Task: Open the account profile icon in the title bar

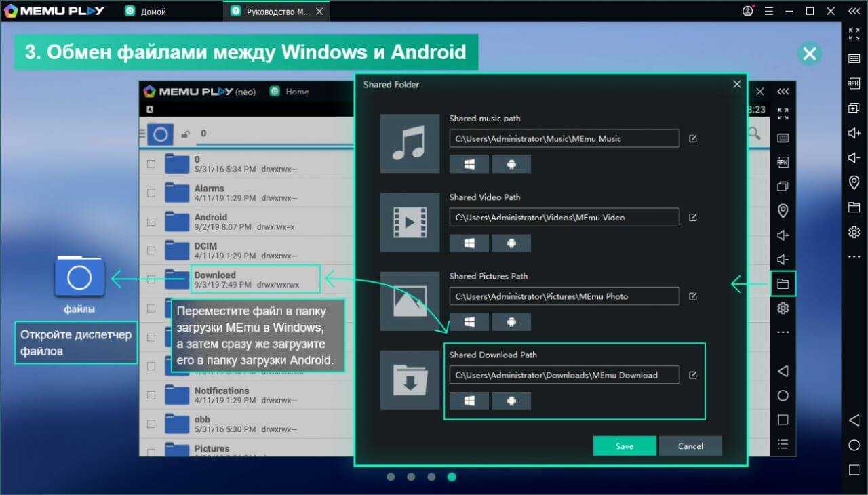Action: click(x=748, y=12)
